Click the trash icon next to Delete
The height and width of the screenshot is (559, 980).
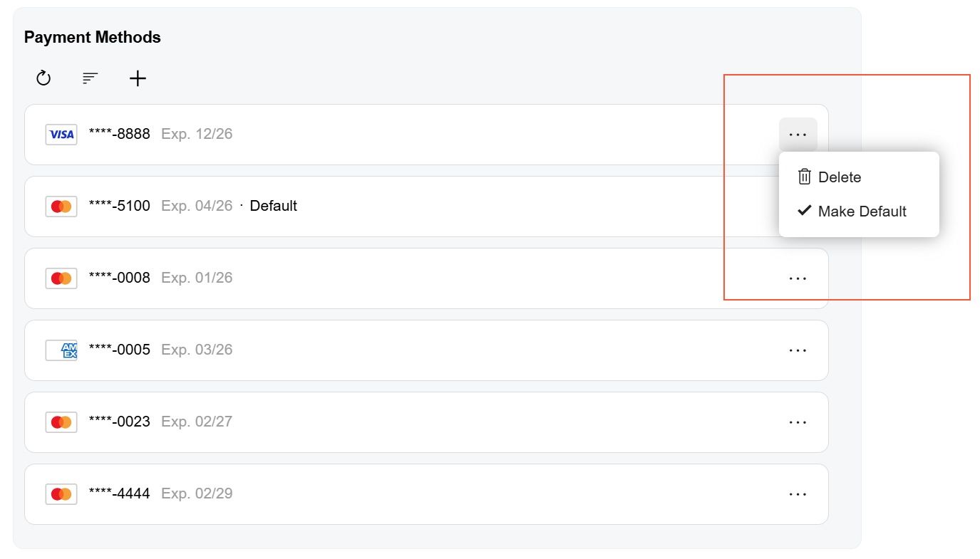[x=805, y=177]
